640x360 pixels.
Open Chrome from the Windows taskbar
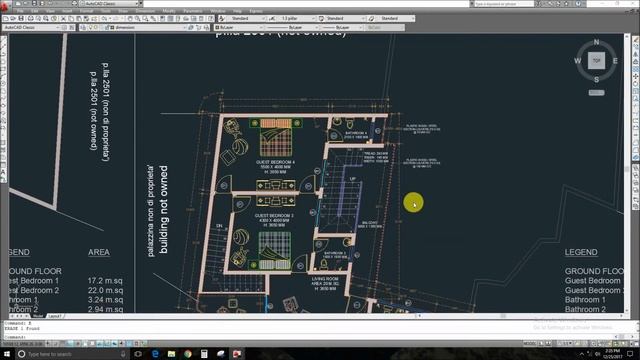(x=188, y=353)
